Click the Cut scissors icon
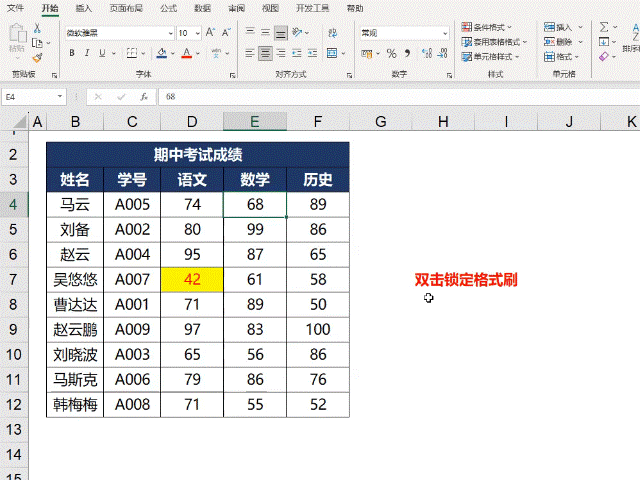The image size is (640, 480). [37, 28]
